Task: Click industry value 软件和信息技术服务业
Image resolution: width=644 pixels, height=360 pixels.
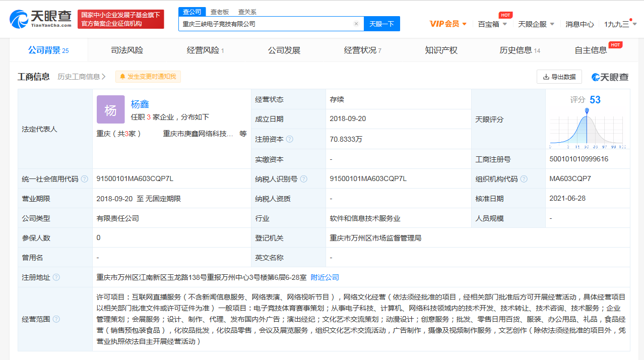Action: (x=365, y=218)
